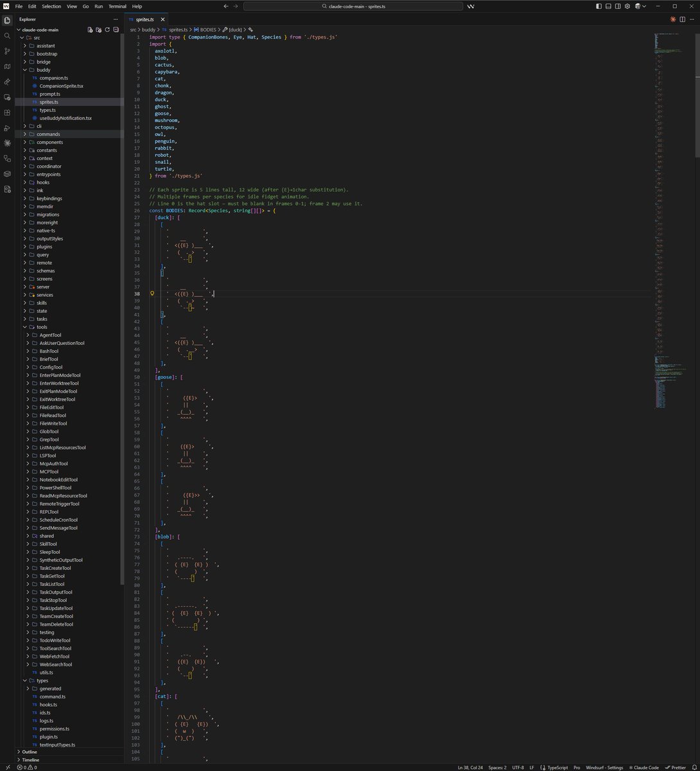The height and width of the screenshot is (771, 700).
Task: Go back with navigation arrow
Action: (x=225, y=6)
